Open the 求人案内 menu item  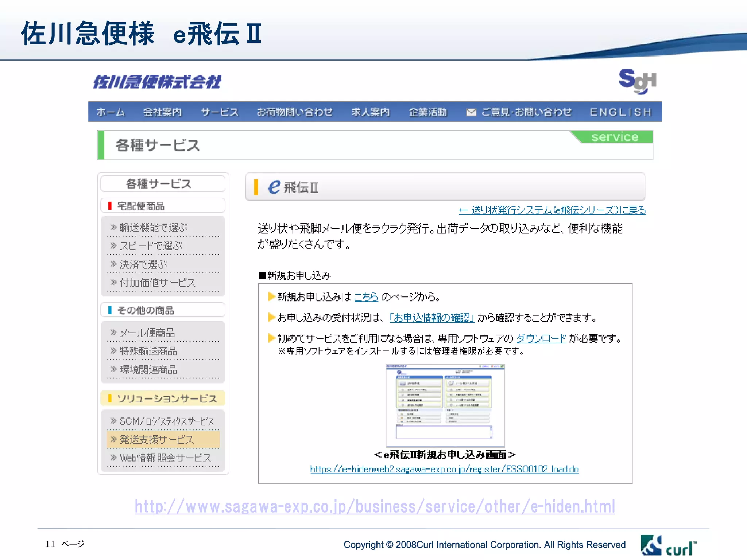[371, 112]
